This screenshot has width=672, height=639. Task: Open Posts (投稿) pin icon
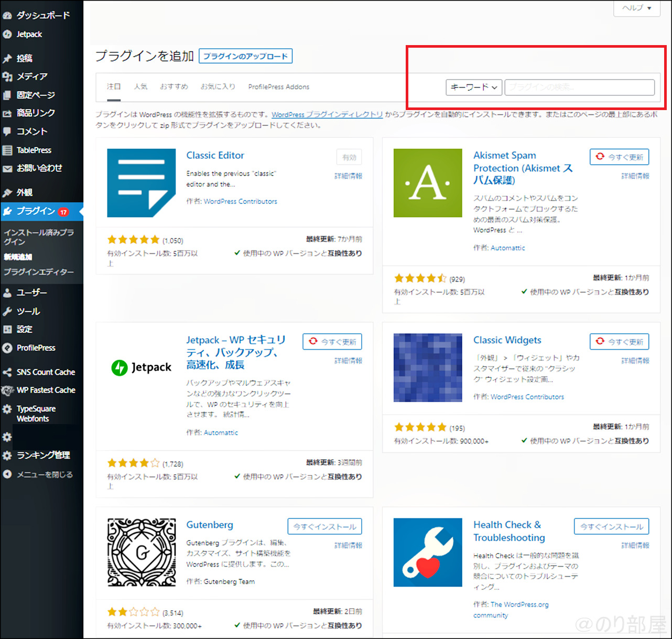(x=7, y=58)
